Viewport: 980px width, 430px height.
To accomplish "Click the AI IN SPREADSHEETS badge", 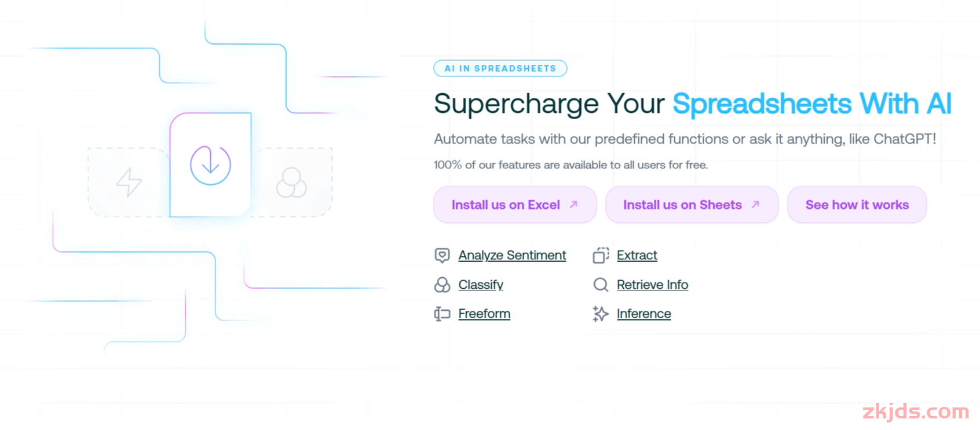I will 500,68.
